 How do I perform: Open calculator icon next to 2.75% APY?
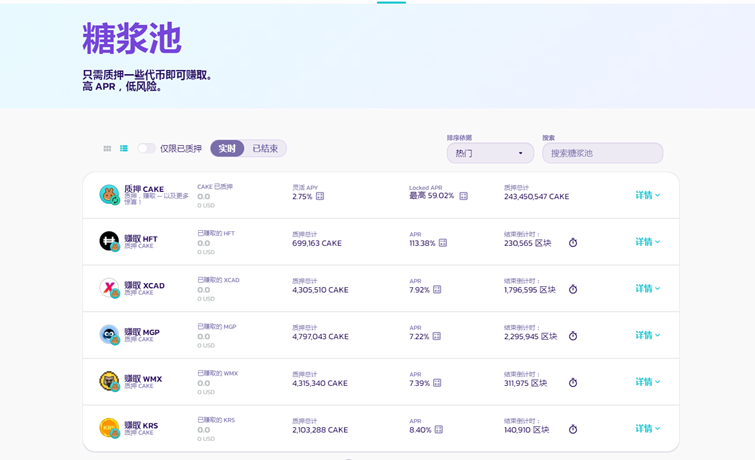320,196
